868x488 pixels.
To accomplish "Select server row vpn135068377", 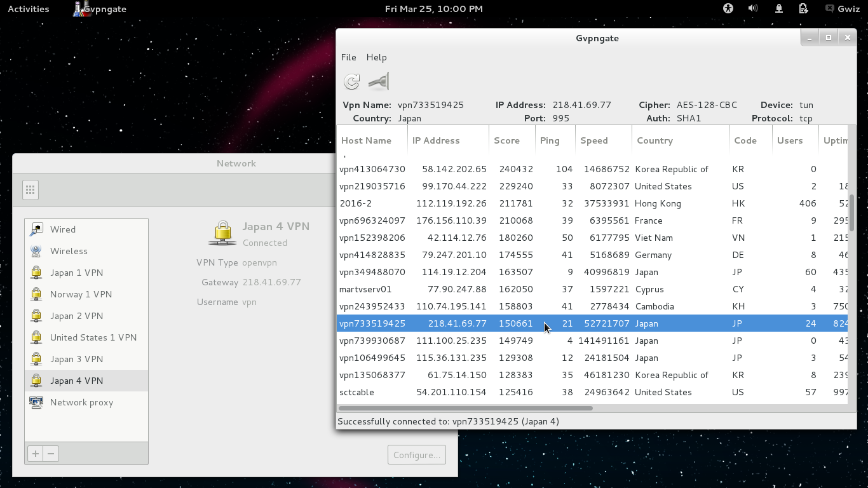I will tap(592, 375).
